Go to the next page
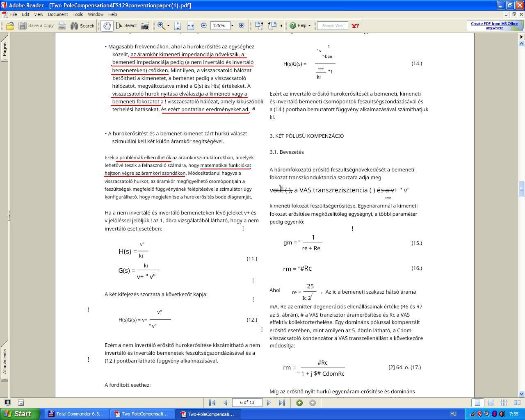The width and height of the screenshot is (525, 420). tap(269, 403)
